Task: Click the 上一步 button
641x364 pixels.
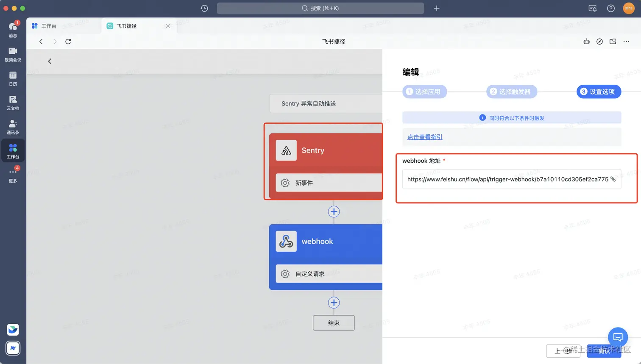Action: click(x=563, y=351)
